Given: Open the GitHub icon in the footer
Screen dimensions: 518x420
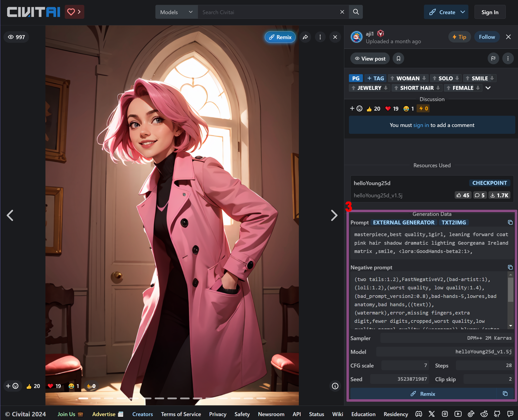Looking at the screenshot, I should (497, 414).
